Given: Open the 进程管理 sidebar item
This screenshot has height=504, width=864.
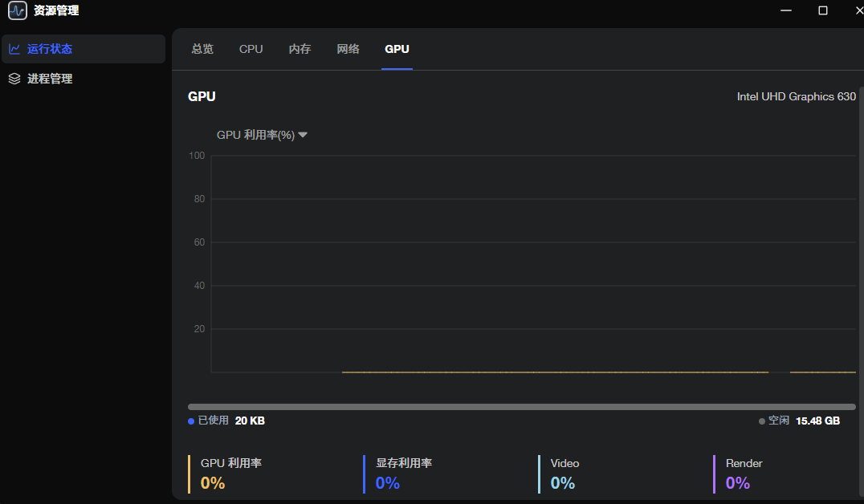Looking at the screenshot, I should pyautogui.click(x=84, y=79).
